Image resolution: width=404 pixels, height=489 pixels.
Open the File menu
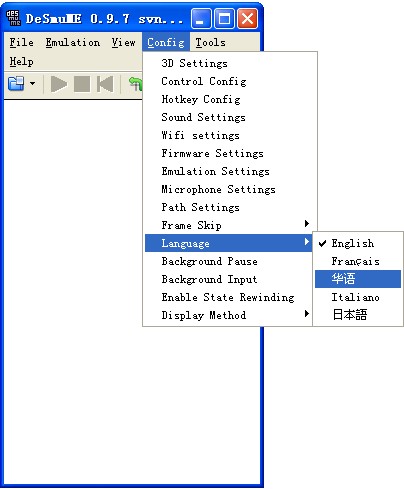click(21, 42)
